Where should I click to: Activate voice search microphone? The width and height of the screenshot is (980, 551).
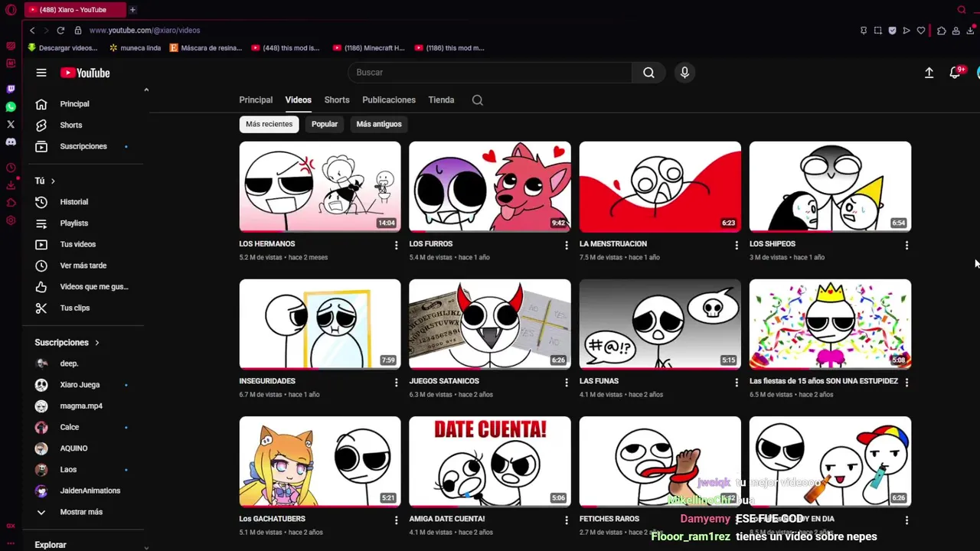[x=684, y=73]
